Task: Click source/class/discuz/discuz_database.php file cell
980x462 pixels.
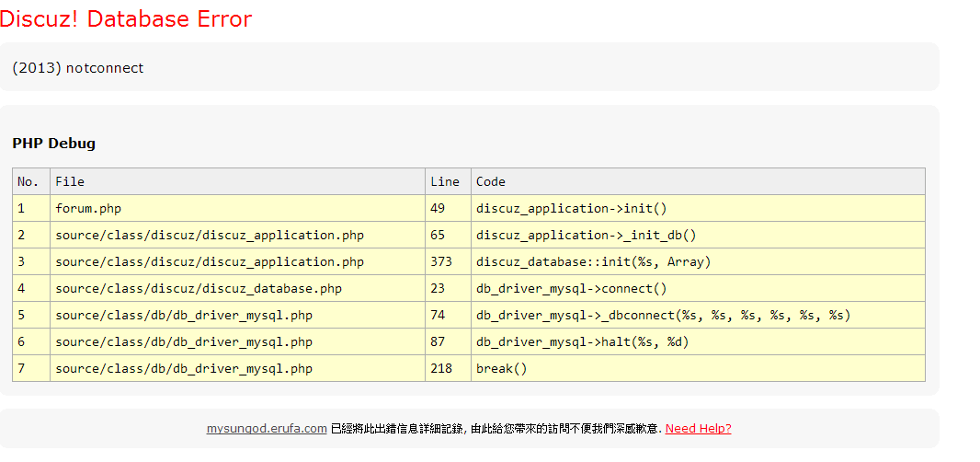Action: (237, 289)
